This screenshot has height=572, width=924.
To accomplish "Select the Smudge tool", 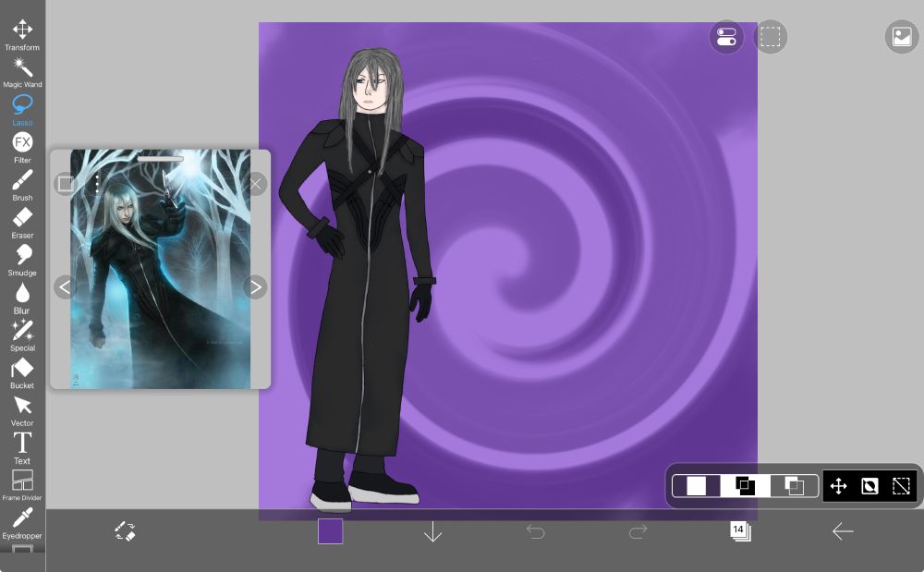I will tap(22, 261).
